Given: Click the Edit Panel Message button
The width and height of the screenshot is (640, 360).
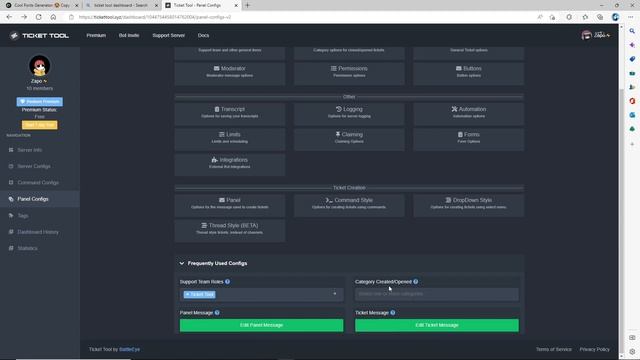Looking at the screenshot, I should pos(261,325).
